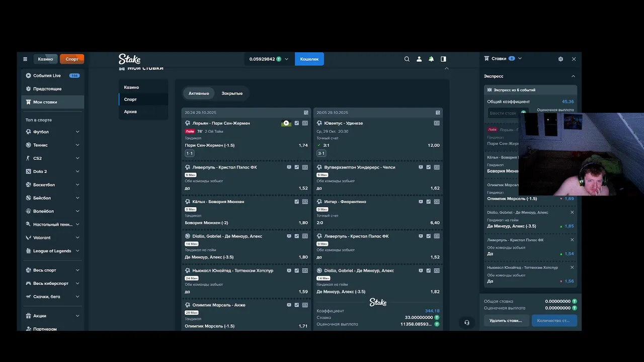Open Бейсбол in the sidebar
644x362 pixels.
coord(53,198)
